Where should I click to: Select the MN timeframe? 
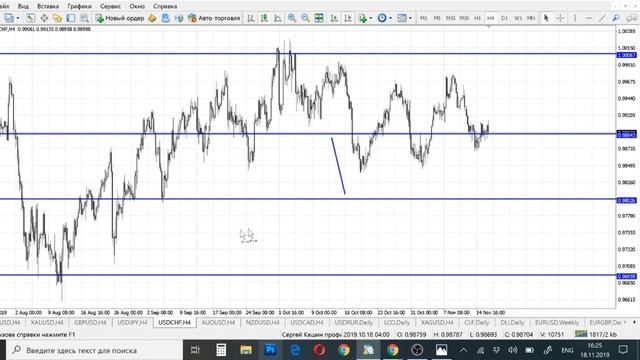531,18
